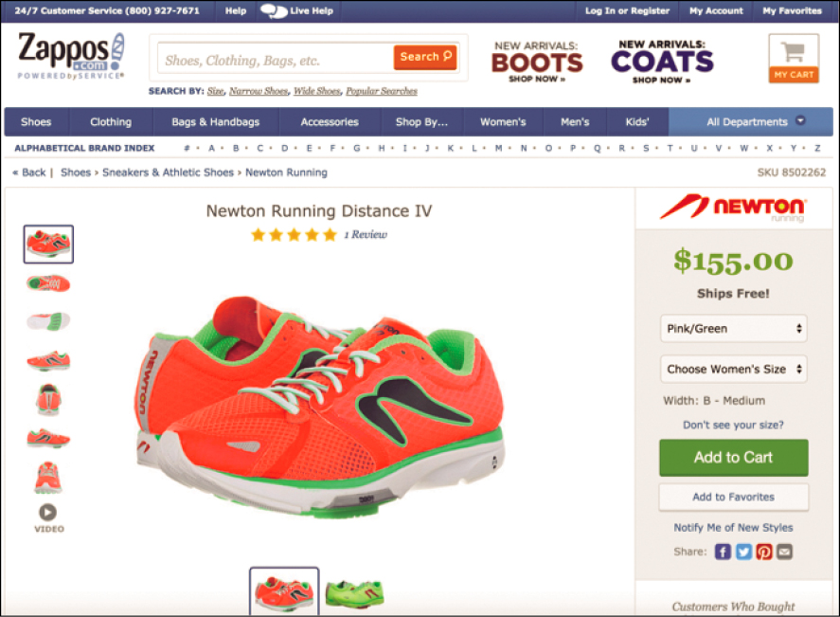Click the Zappos.com logo
Image resolution: width=840 pixels, height=617 pixels.
pos(71,56)
